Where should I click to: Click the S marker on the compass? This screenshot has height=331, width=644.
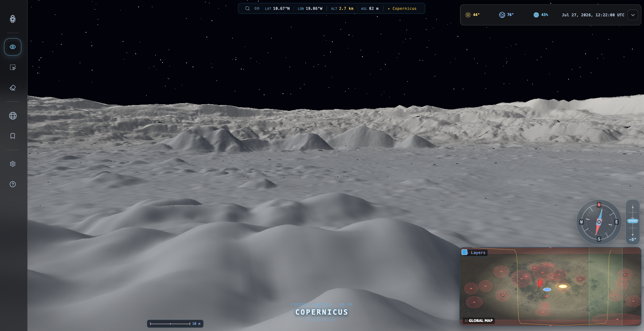tap(599, 239)
